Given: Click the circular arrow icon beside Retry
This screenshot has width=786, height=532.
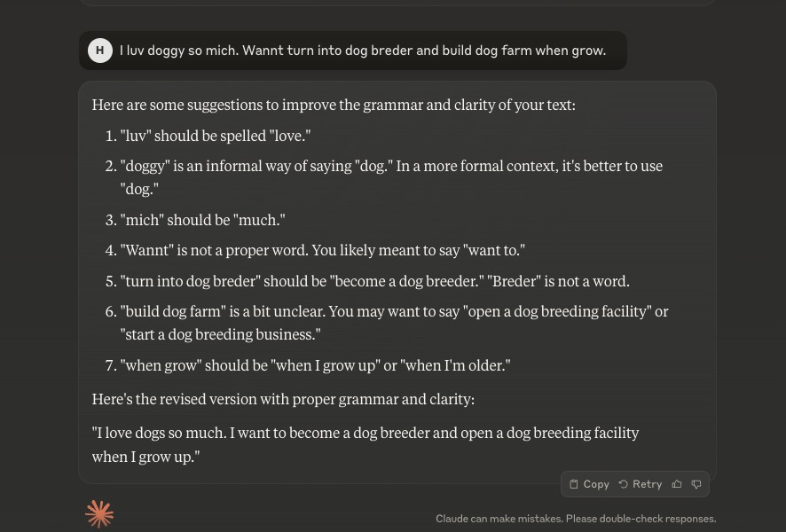Looking at the screenshot, I should tap(623, 484).
